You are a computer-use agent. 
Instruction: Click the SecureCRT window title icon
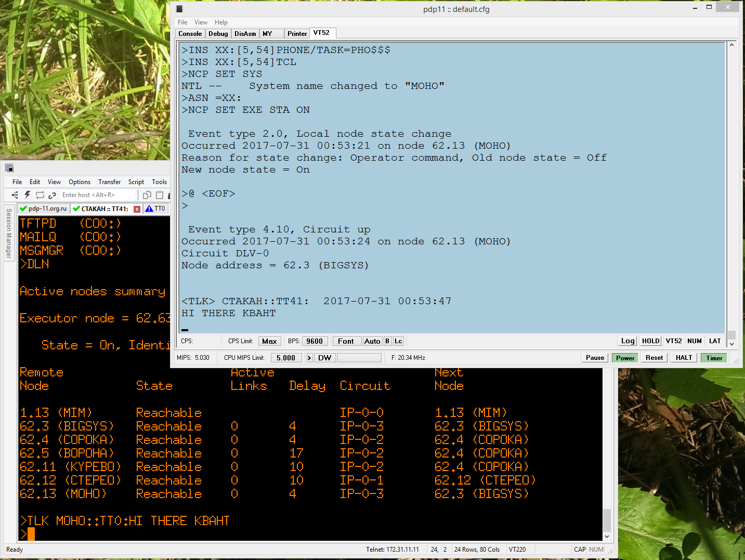pos(9,168)
